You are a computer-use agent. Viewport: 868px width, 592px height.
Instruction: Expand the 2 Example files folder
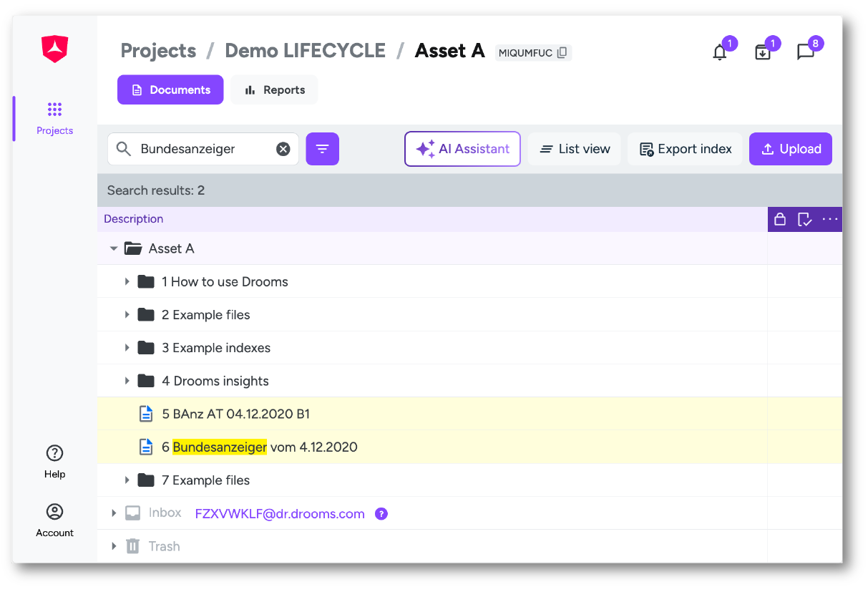coord(127,315)
